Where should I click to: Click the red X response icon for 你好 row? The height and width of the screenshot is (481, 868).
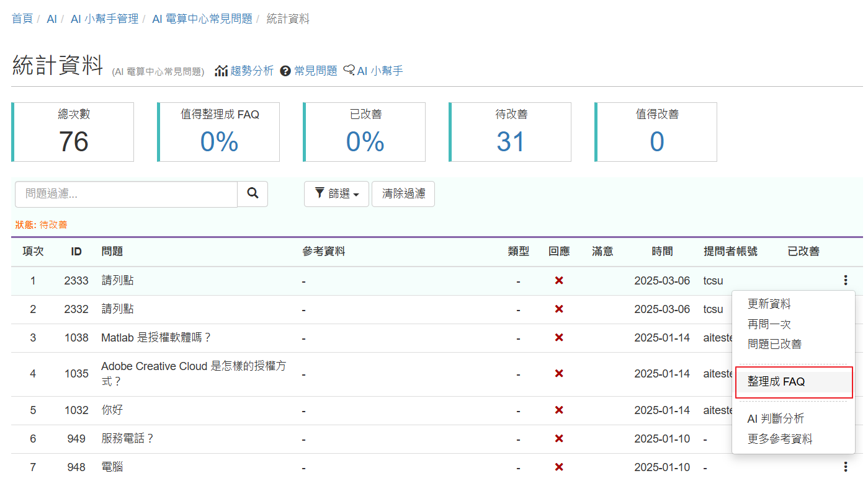(559, 410)
